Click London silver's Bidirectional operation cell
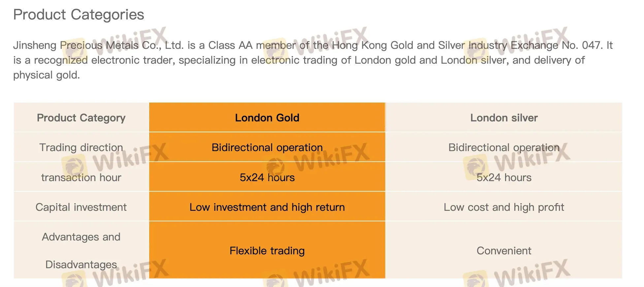The height and width of the screenshot is (287, 644). coord(504,147)
